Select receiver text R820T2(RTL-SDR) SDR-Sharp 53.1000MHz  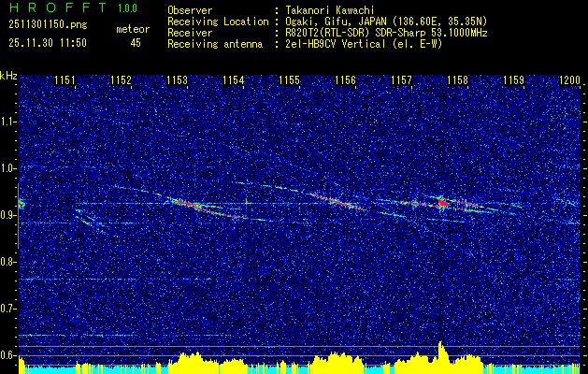coord(385,33)
